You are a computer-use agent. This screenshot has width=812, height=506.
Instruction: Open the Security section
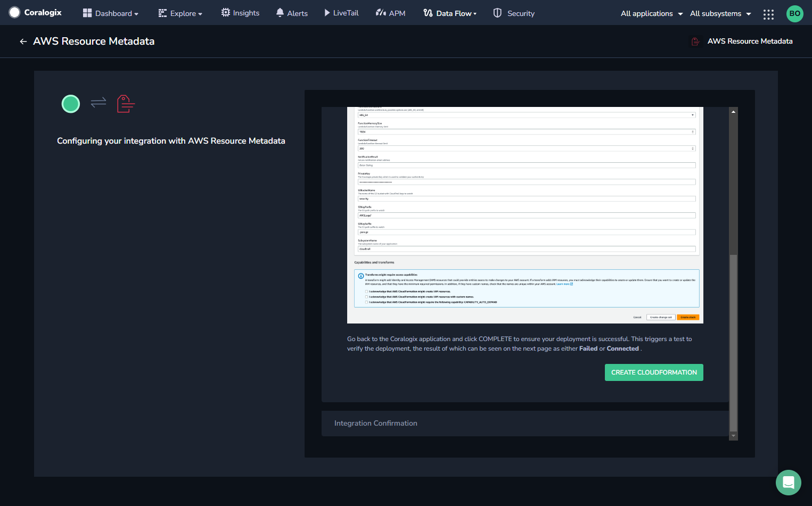coord(514,13)
